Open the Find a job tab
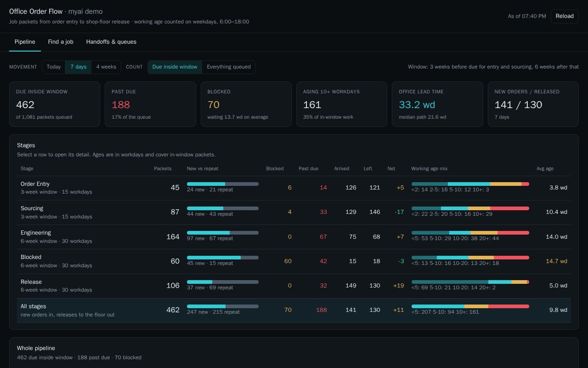Screen dimensions: 588x368 pyautogui.click(x=61, y=42)
